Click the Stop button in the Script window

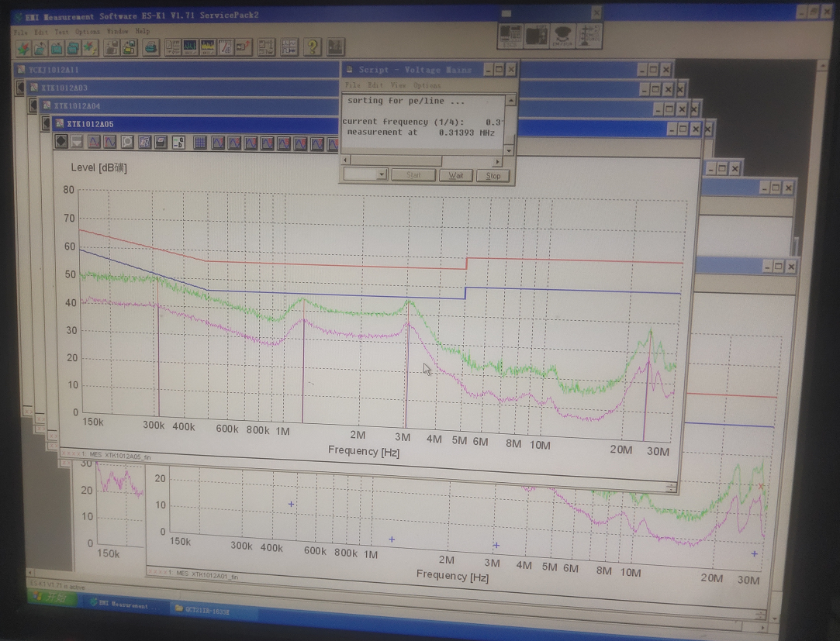pos(493,176)
